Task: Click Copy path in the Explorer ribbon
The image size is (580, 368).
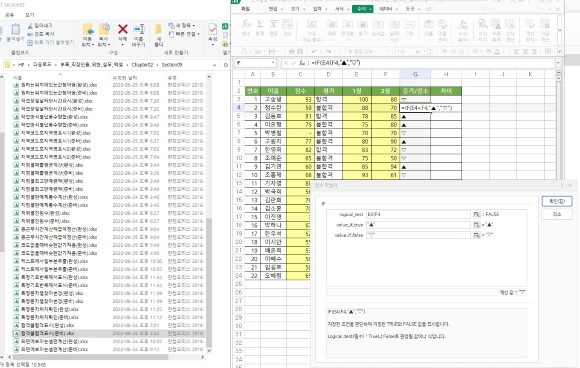Action: [x=41, y=34]
